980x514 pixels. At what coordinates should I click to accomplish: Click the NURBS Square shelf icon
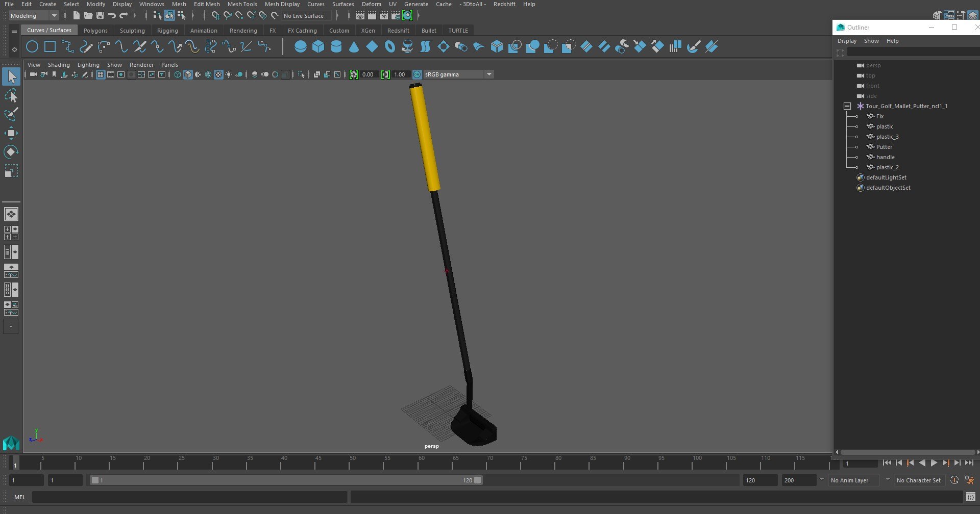50,47
